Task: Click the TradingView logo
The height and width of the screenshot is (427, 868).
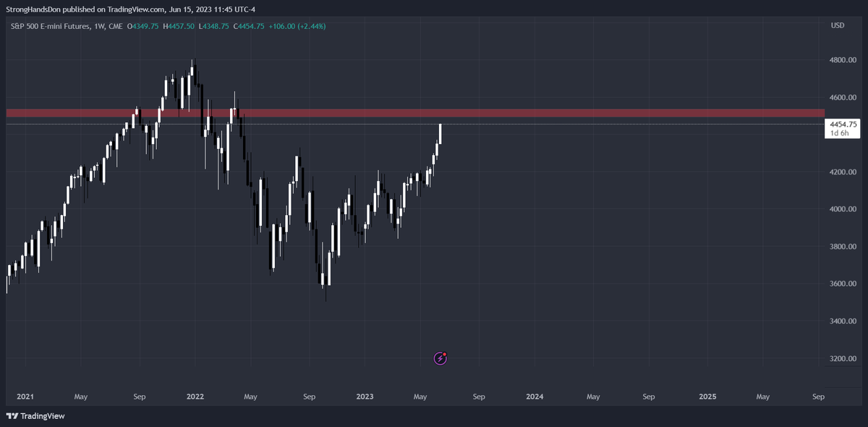Action: click(x=12, y=416)
